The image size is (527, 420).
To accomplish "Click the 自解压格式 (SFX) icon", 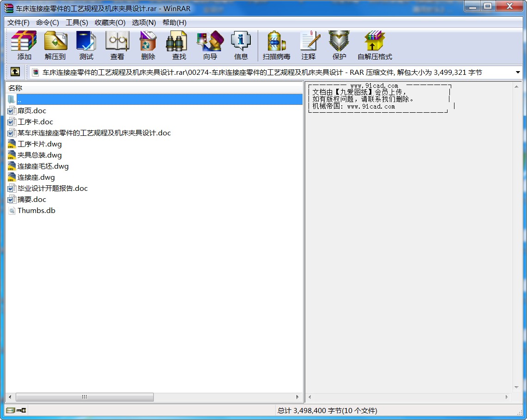I will point(374,45).
